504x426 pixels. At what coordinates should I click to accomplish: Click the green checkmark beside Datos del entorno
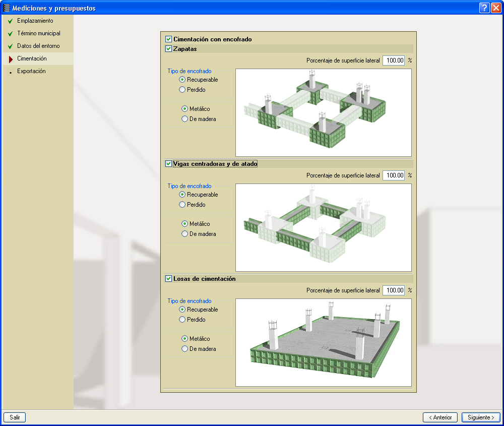10,46
